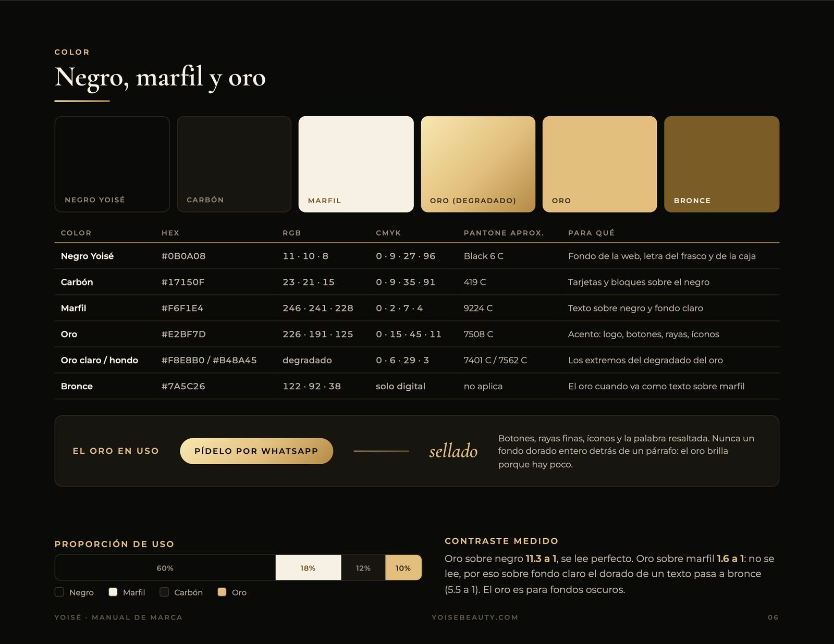Click the 7508 C Pantone cell
This screenshot has width=834, height=644.
pyautogui.click(x=479, y=334)
